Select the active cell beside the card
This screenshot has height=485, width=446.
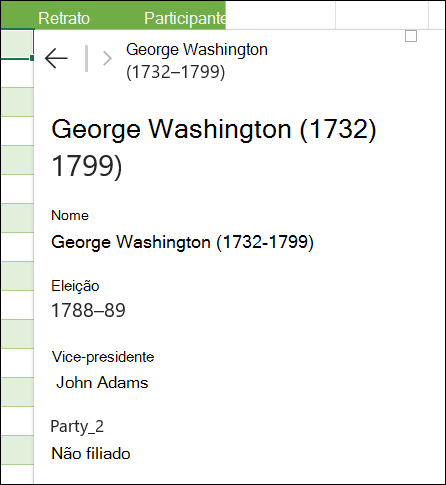17,44
